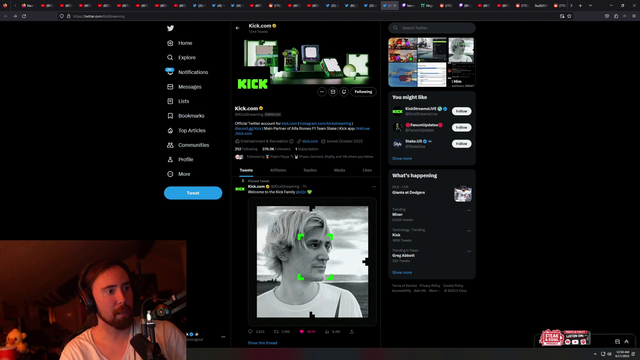Click the browser address bar URL

pos(99,16)
